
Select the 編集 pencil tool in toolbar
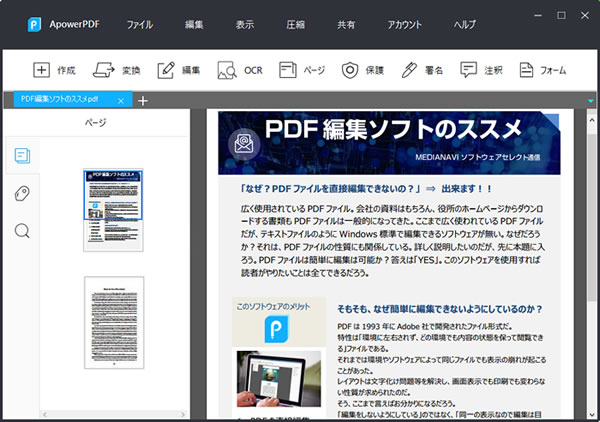[x=166, y=70]
